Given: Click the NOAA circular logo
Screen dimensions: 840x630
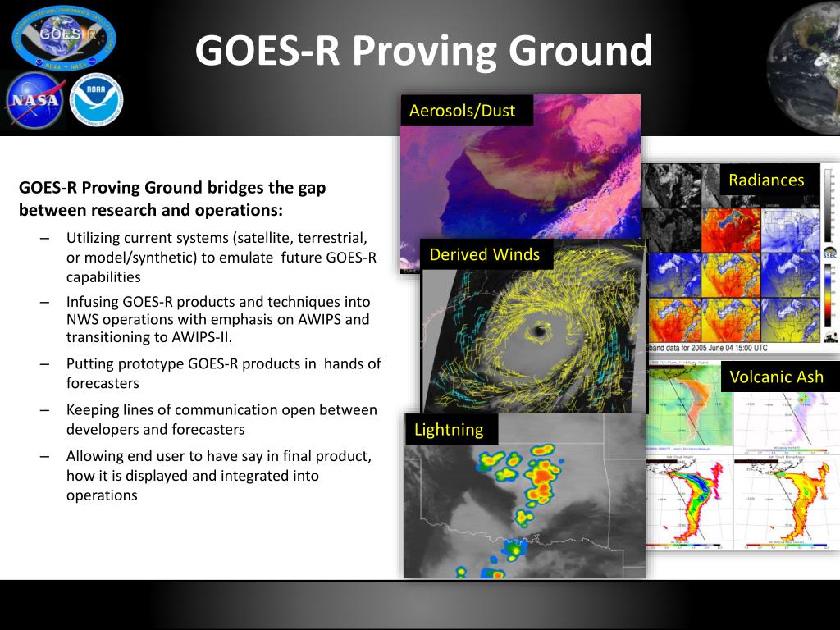Looking at the screenshot, I should (97, 99).
